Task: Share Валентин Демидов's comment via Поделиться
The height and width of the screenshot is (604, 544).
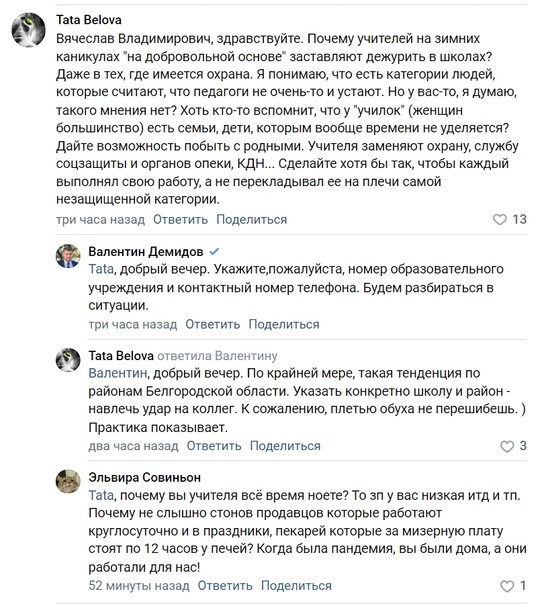Action: 284,324
